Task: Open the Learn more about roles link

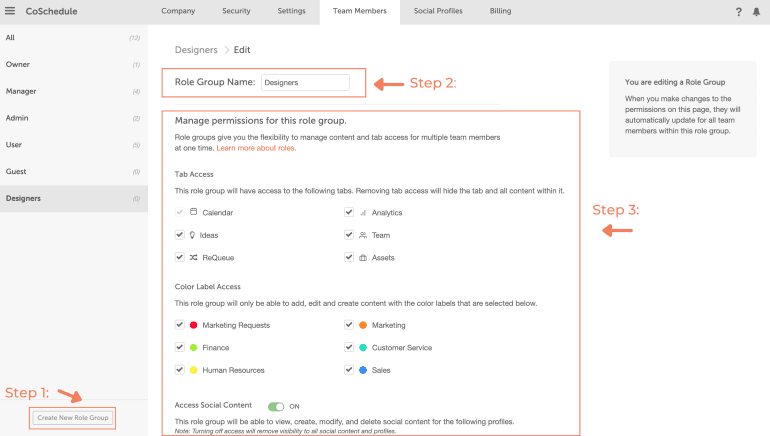Action: click(x=256, y=148)
